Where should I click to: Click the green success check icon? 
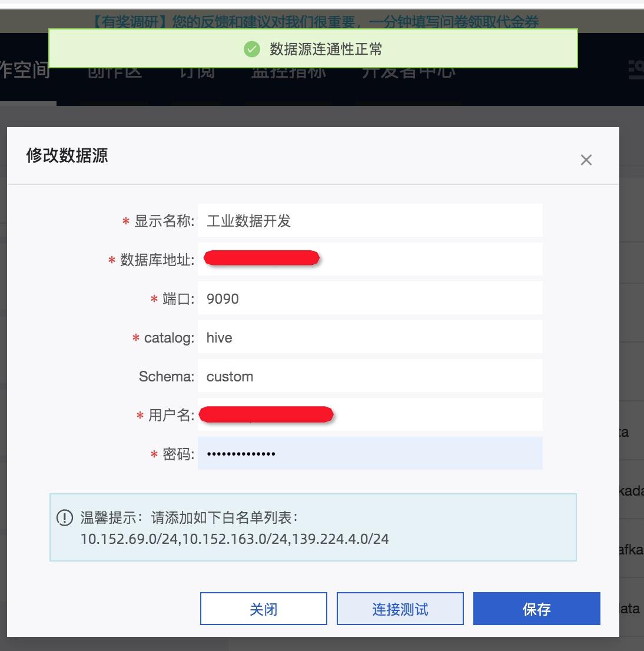pyautogui.click(x=251, y=49)
